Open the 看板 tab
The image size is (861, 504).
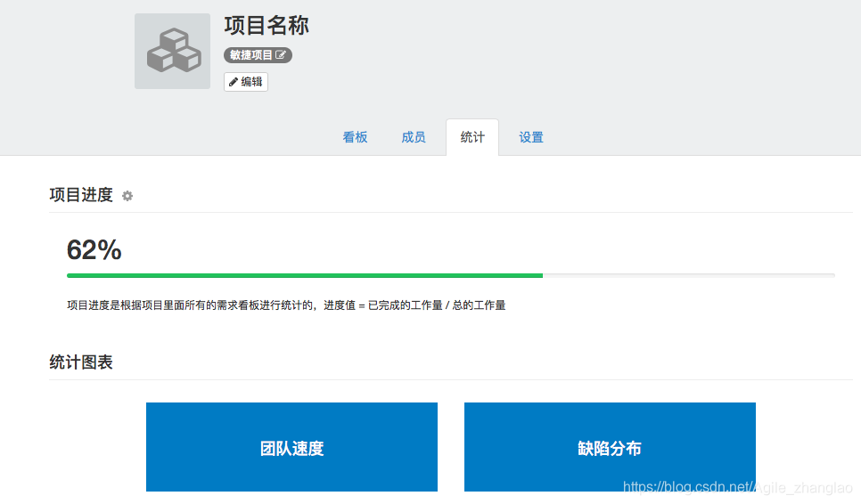355,137
